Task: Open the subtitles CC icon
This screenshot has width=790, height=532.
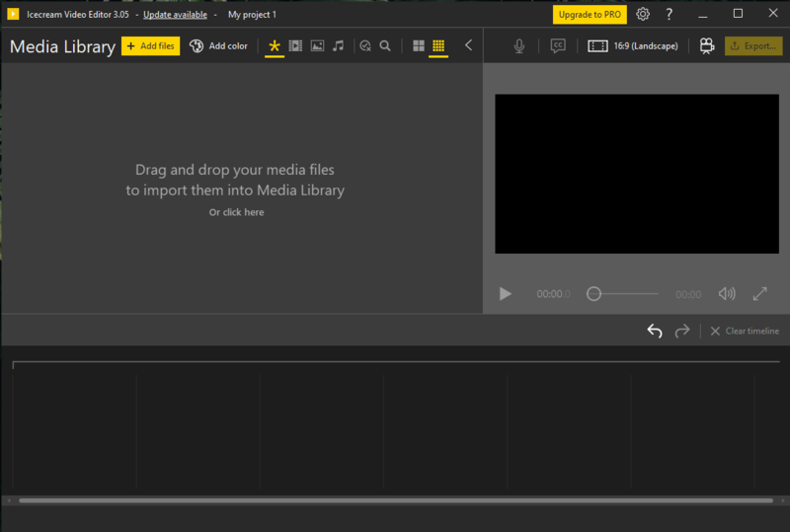Action: pos(558,45)
